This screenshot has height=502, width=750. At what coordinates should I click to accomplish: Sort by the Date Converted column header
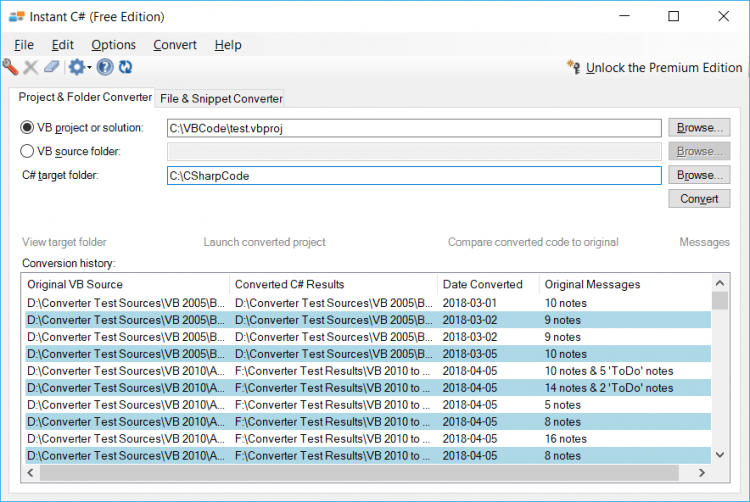point(487,285)
